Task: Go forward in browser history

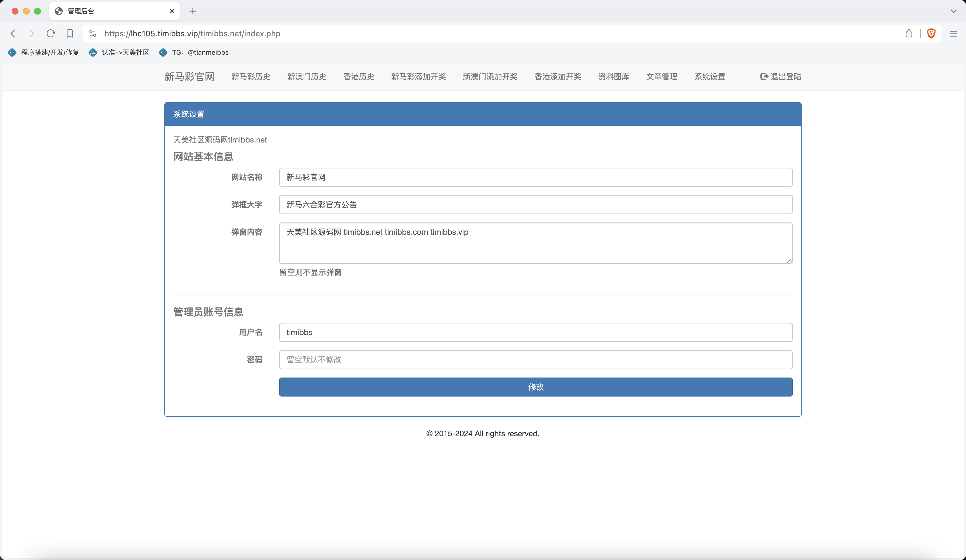Action: (32, 33)
